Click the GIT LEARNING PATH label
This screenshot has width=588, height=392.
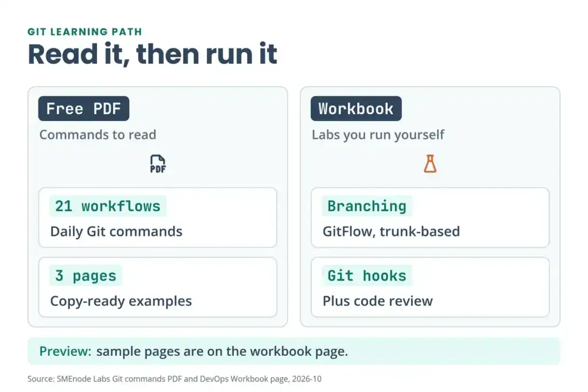[85, 32]
